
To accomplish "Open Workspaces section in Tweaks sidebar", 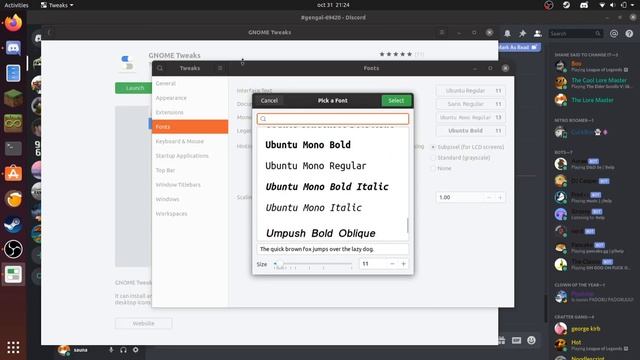I will click(190, 214).
